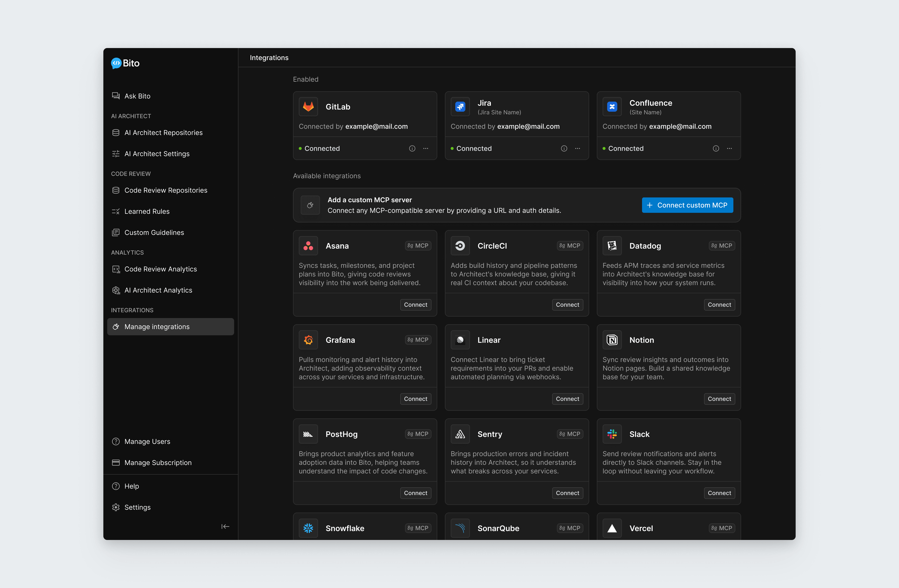Click the "Available integrations" heading

327,176
